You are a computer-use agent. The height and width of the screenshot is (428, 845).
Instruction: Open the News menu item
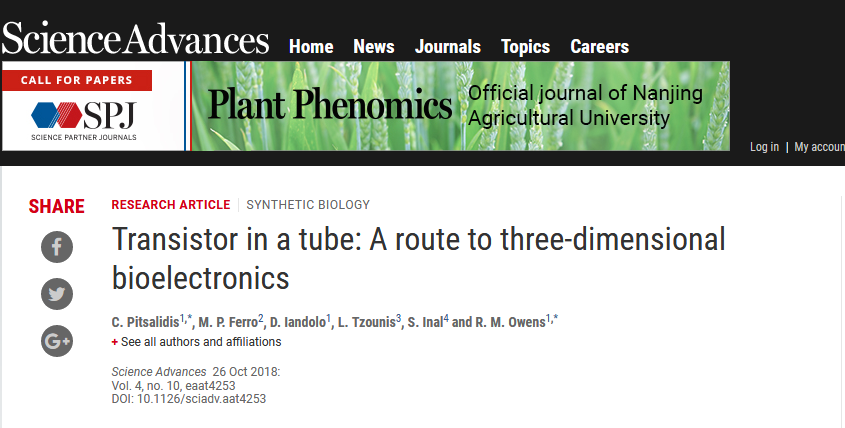point(373,47)
